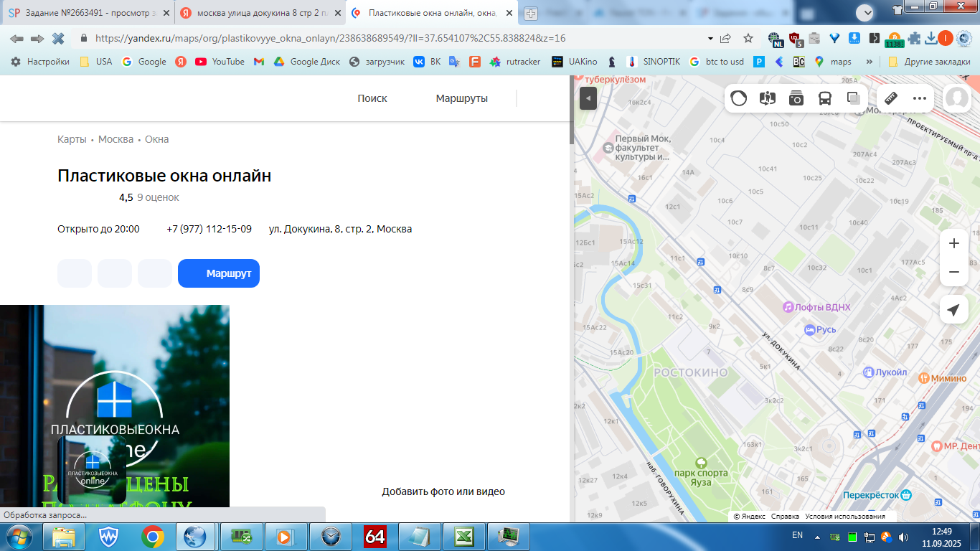Click the EN language indicator
The width and height of the screenshot is (980, 551).
pos(797,535)
